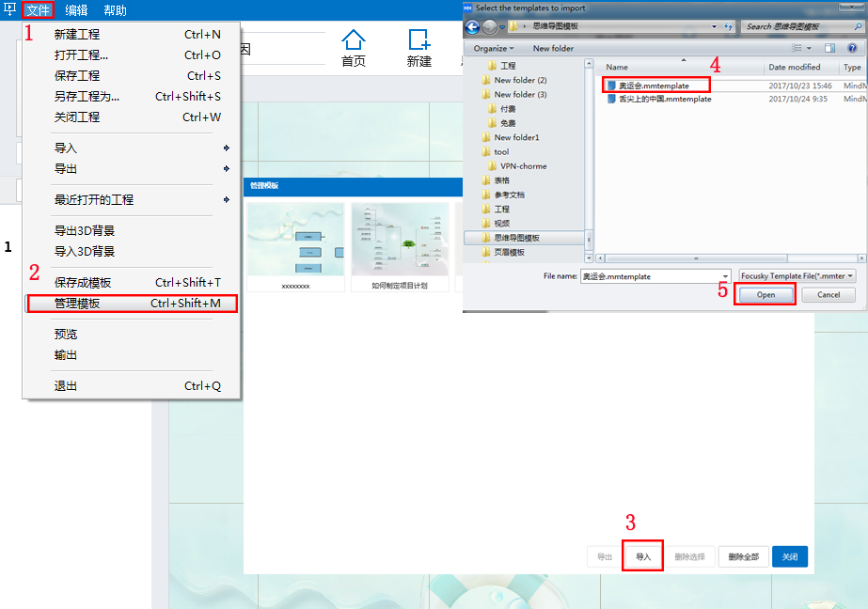Viewport: 868px width, 609px height.
Task: Select 保存成模板 menu entry
Action: click(132, 283)
